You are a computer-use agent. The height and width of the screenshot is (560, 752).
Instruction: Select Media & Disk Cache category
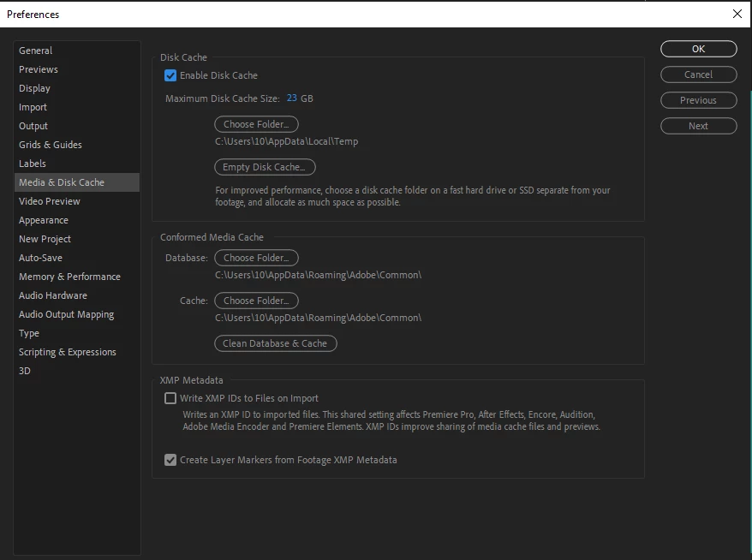[77, 182]
